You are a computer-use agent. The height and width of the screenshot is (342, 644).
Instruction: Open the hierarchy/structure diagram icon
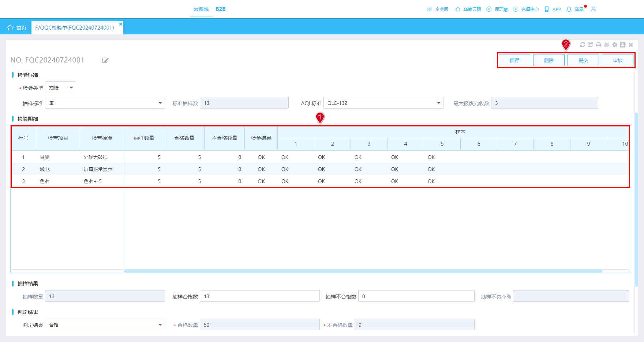607,45
